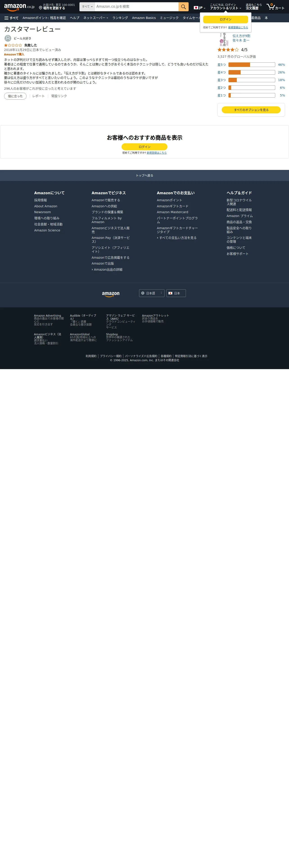289x868 pixels.
Task: Filter by 星5つ rating bar
Action: click(x=251, y=65)
